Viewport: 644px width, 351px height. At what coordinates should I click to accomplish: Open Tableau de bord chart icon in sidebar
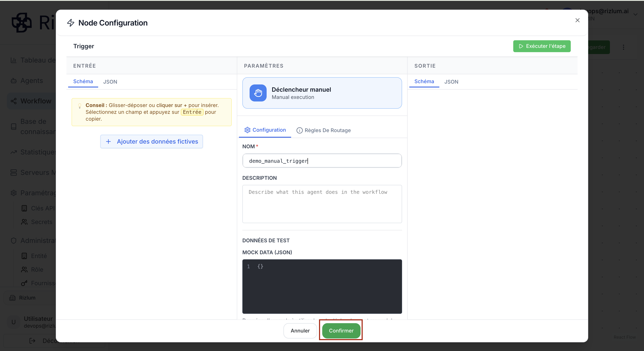[13, 60]
